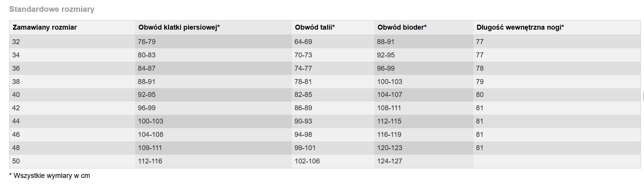This screenshot has width=644, height=184.
Task: Select size 44 row label
Action: (16, 121)
